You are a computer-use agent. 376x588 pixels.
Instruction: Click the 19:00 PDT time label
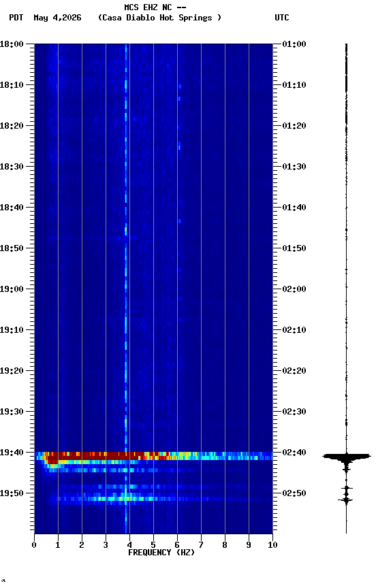click(12, 289)
